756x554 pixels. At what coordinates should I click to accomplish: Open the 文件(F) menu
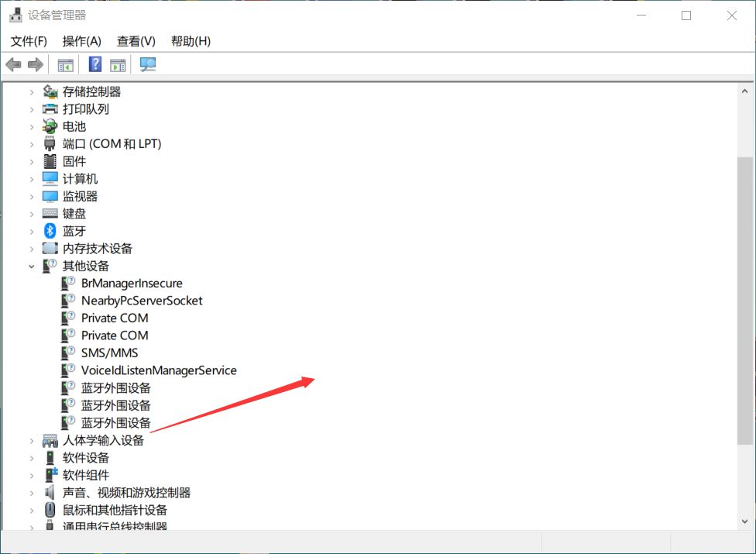pos(29,42)
